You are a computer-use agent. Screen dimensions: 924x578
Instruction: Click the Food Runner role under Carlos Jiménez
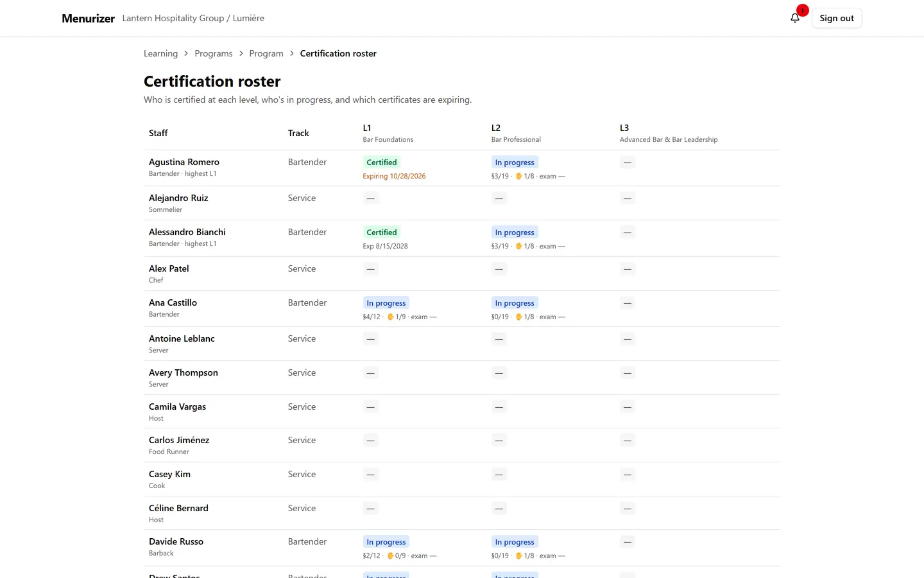coord(169,451)
